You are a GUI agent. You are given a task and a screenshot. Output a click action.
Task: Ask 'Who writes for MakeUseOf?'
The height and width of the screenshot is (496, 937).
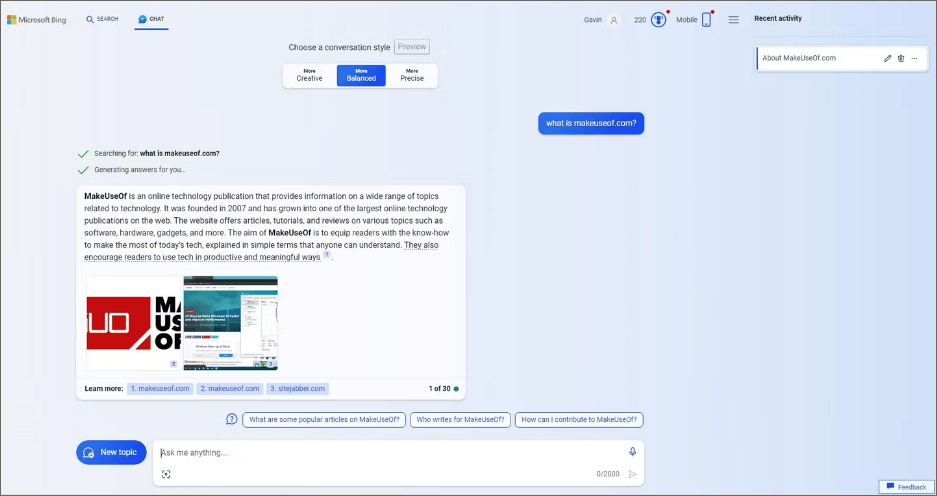460,420
